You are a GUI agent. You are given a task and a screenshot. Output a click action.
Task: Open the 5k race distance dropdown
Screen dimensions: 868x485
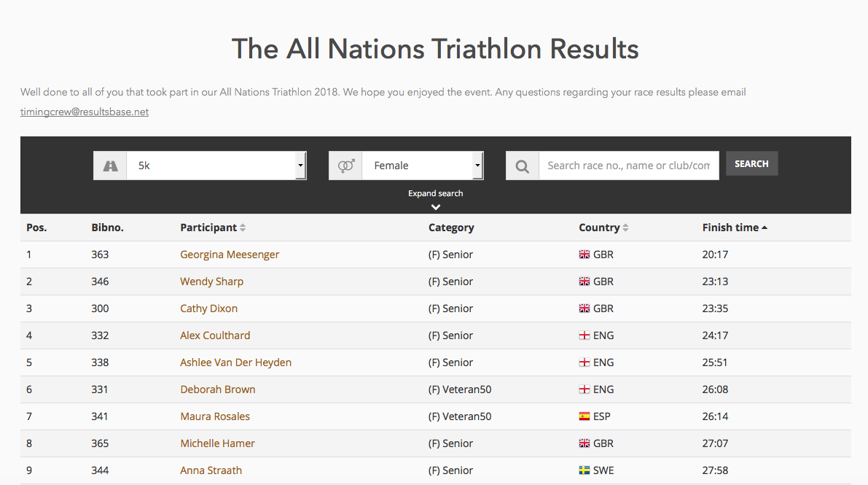click(216, 166)
